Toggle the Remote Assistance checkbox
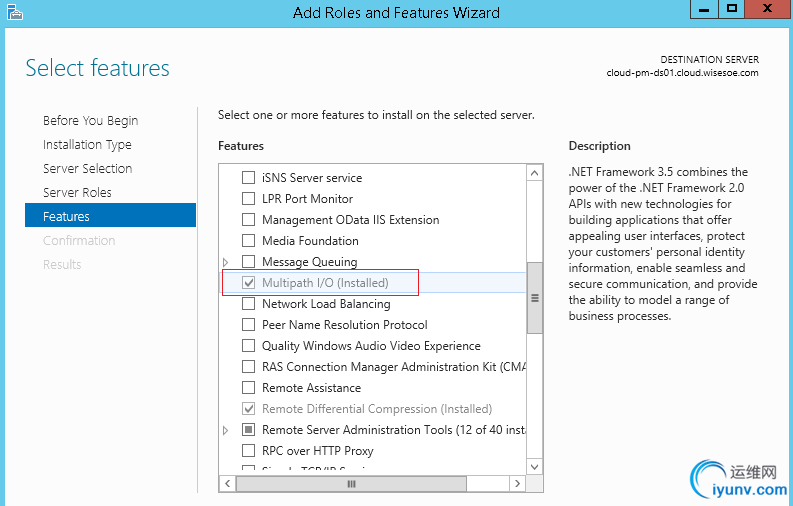The width and height of the screenshot is (793, 506). point(249,388)
